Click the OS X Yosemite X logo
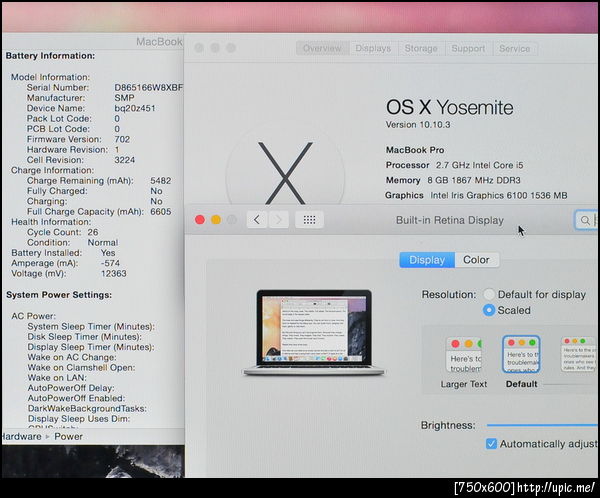Screen dimensions: 600x498 [x=285, y=173]
